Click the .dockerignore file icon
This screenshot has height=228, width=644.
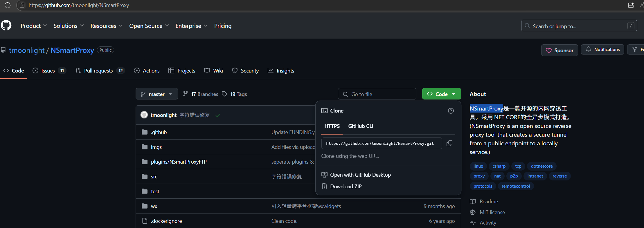pos(145,221)
